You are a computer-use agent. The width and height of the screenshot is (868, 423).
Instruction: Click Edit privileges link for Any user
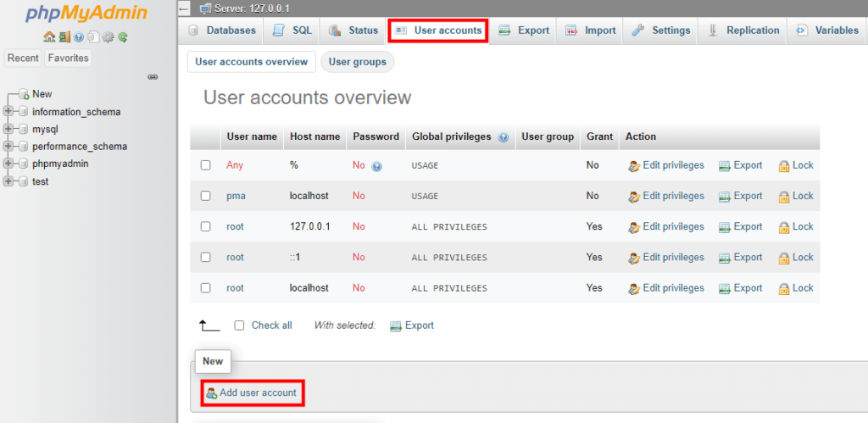[x=674, y=165]
